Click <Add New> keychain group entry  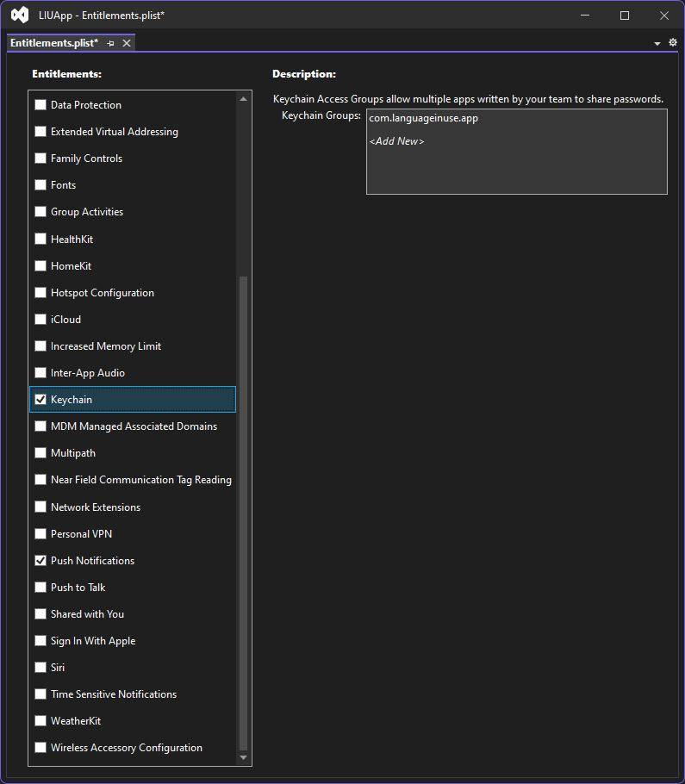396,141
